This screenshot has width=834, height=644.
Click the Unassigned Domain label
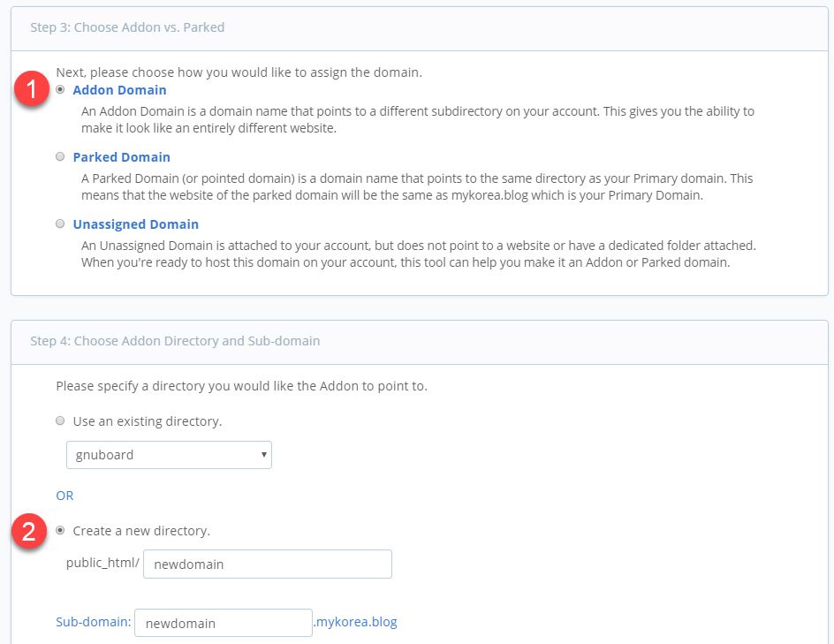(x=136, y=224)
